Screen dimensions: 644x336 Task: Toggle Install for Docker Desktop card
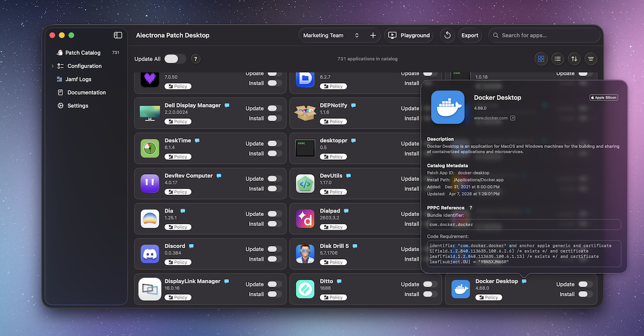pos(586,294)
